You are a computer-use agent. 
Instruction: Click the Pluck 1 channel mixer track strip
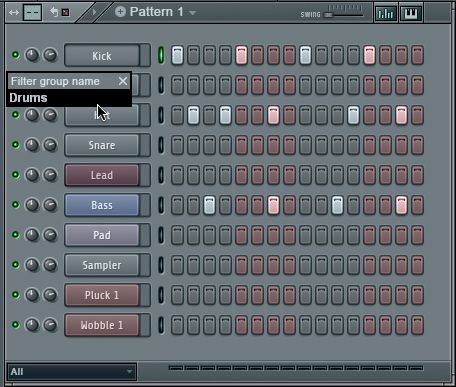pos(145,295)
